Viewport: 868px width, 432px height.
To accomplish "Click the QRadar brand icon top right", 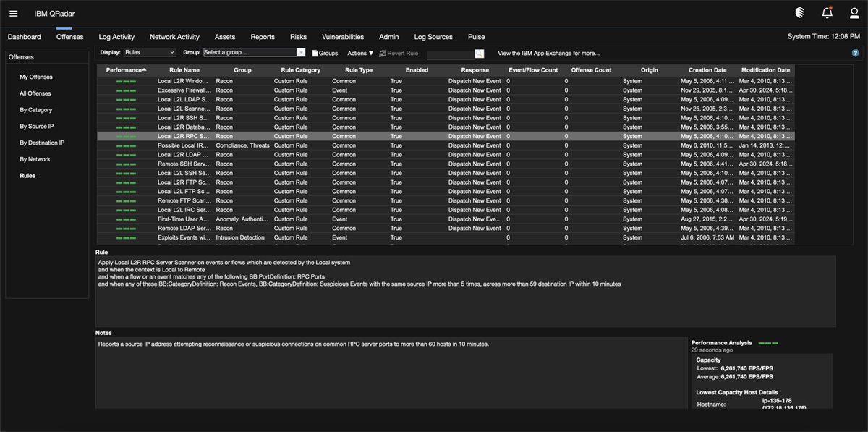I will click(799, 12).
